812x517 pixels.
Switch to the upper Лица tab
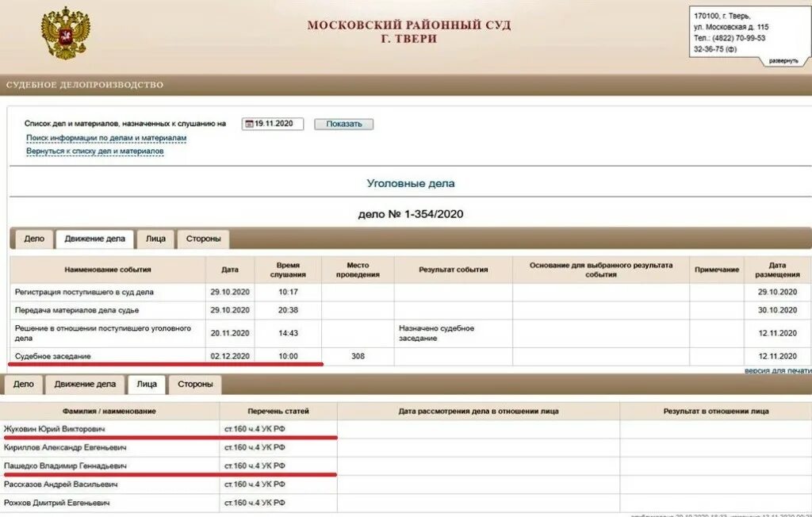pyautogui.click(x=155, y=239)
